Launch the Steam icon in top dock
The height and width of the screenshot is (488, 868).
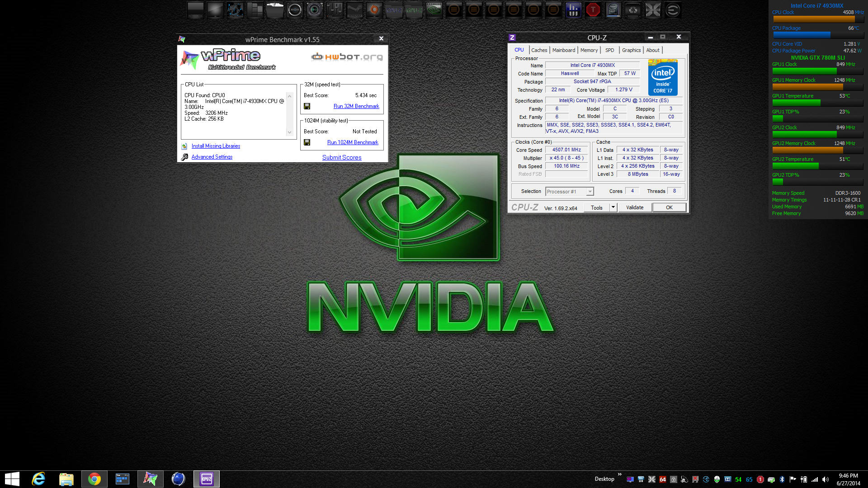[x=354, y=10]
